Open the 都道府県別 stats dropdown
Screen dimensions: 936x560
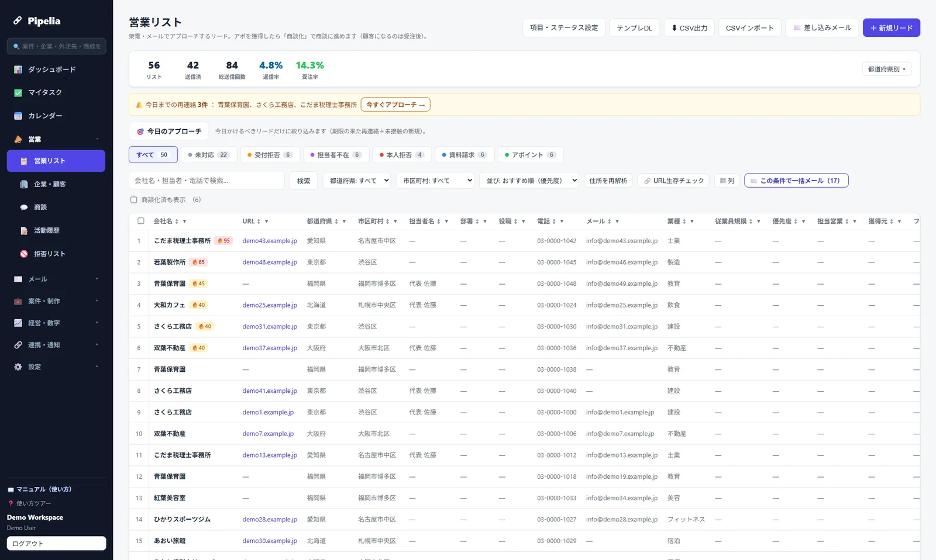coord(887,69)
